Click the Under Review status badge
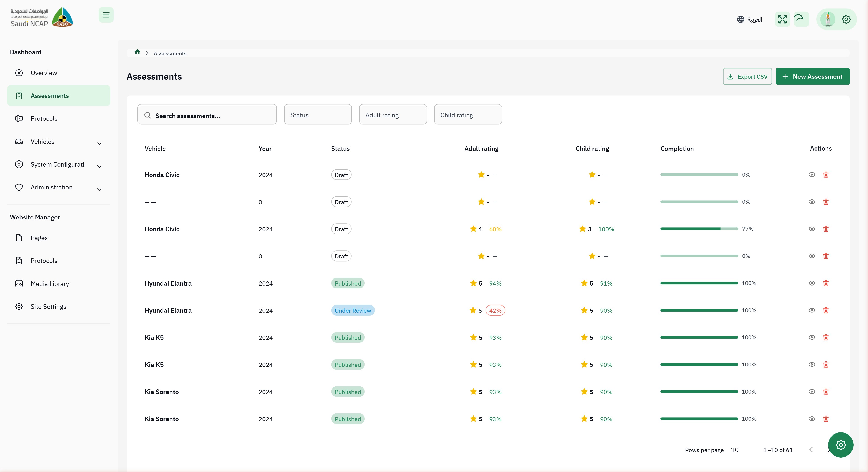 353,310
